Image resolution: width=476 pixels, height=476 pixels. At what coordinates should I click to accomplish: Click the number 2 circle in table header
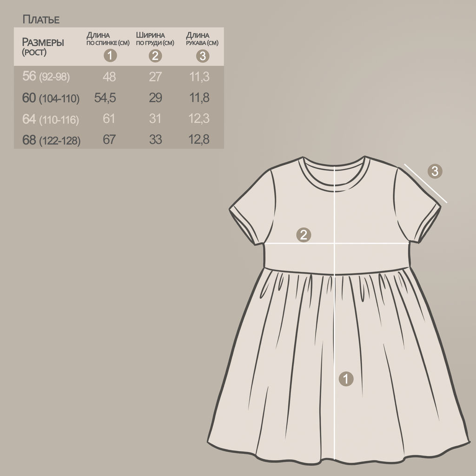coord(155,56)
